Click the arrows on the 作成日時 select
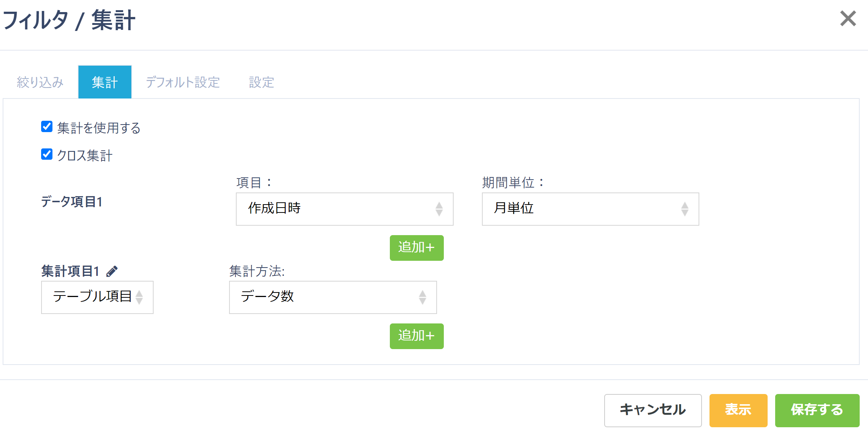 pyautogui.click(x=439, y=209)
